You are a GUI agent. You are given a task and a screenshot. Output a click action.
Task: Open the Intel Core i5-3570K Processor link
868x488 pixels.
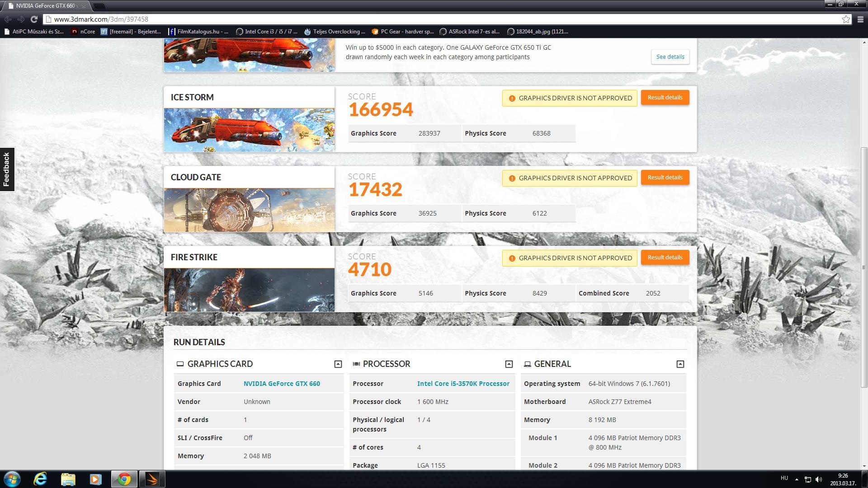[x=463, y=384]
